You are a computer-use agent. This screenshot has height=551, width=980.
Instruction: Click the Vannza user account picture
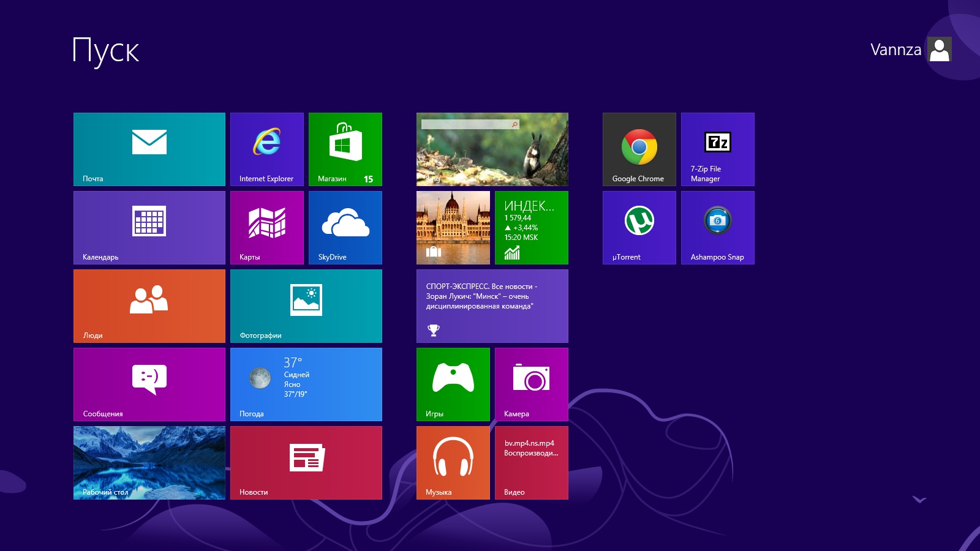click(x=939, y=50)
